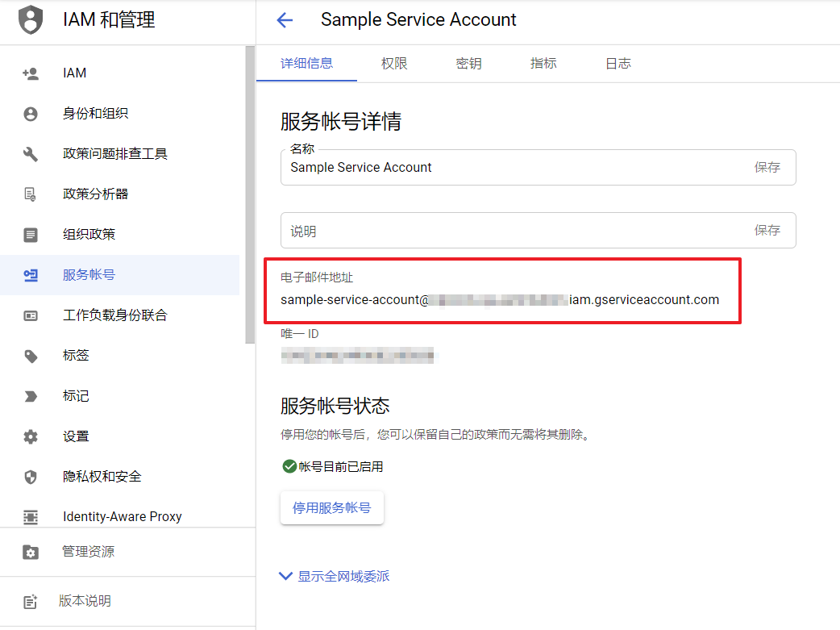The width and height of the screenshot is (840, 630).
Task: Click 保存 in the 说明 field
Action: click(767, 230)
